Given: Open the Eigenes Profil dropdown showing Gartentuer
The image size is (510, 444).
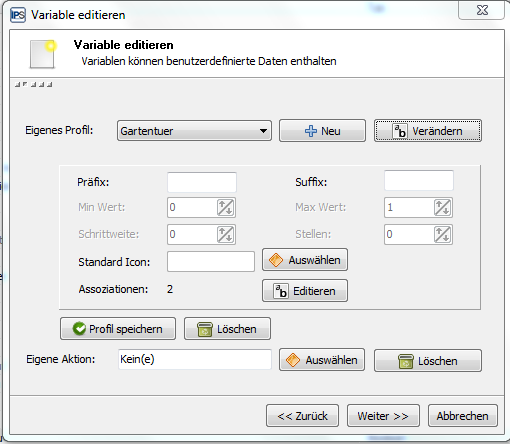Looking at the screenshot, I should coord(194,131).
